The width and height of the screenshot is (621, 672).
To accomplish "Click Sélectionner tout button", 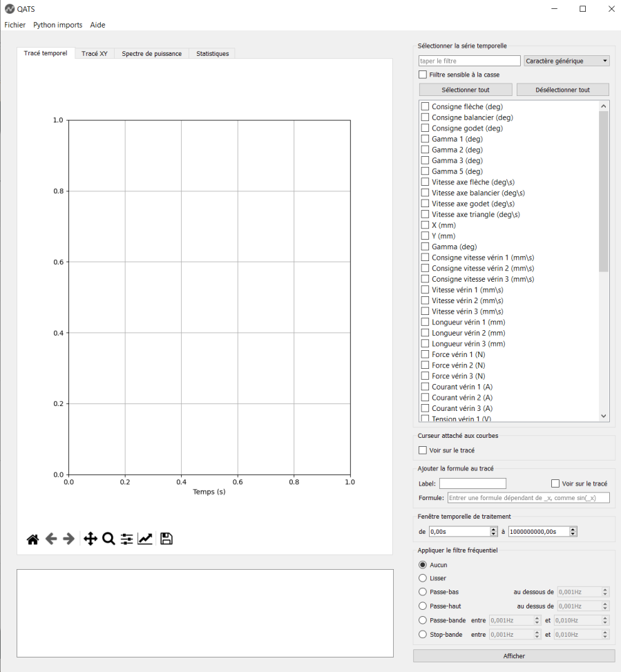I will [x=466, y=90].
